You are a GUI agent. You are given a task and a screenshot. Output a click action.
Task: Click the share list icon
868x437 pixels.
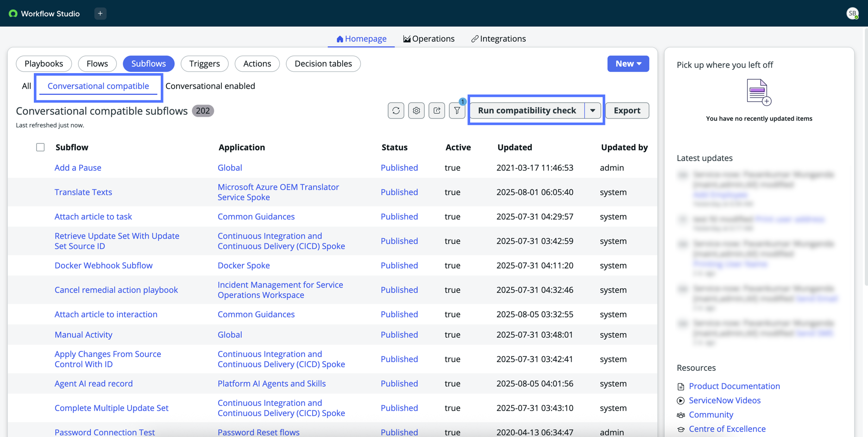[x=437, y=111]
